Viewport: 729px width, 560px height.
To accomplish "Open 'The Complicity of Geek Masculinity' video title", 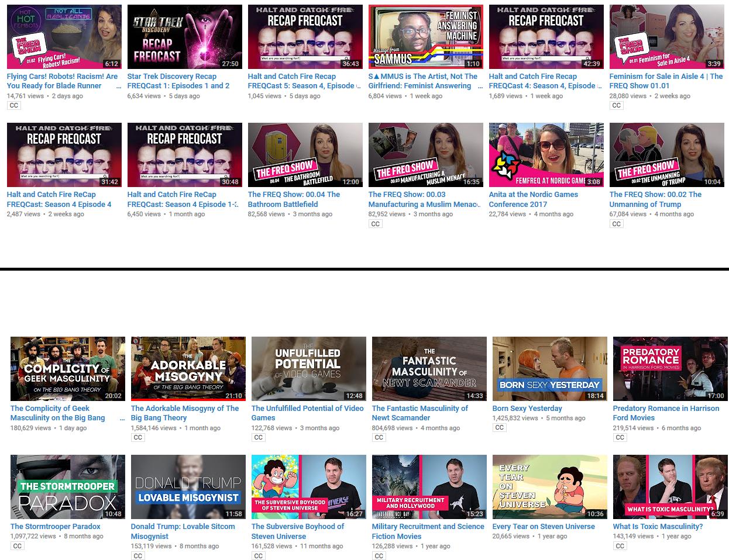I will point(67,413).
